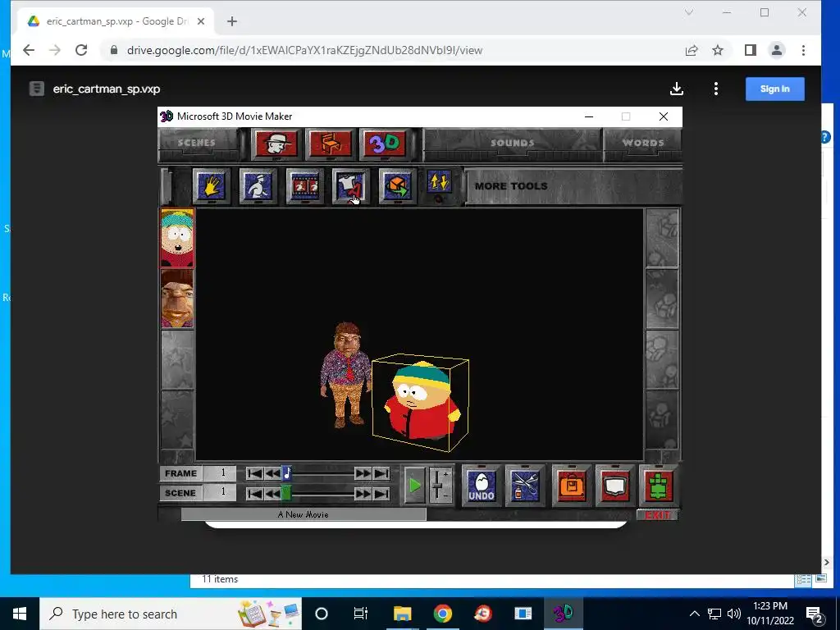Open the notification center
This screenshot has width=840, height=630.
[x=815, y=614]
